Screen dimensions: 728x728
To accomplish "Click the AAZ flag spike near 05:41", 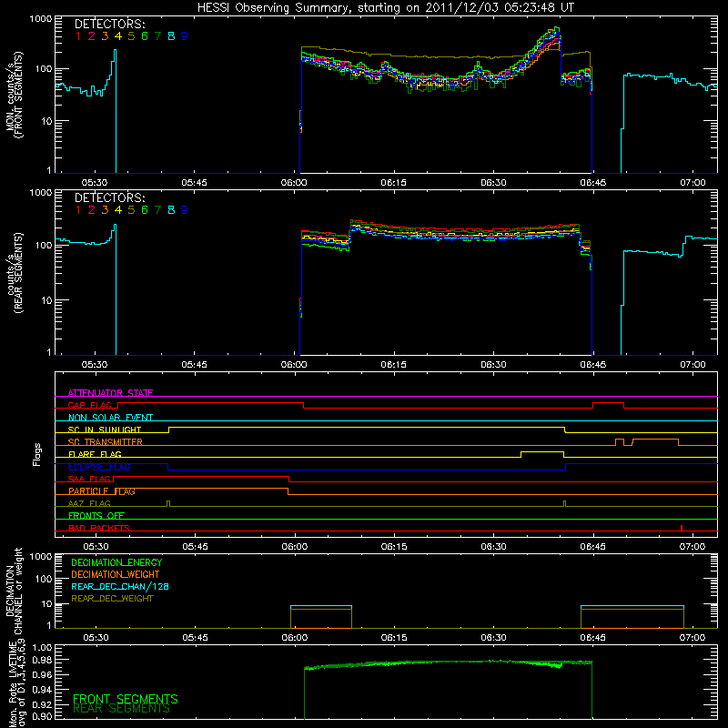I will (168, 503).
